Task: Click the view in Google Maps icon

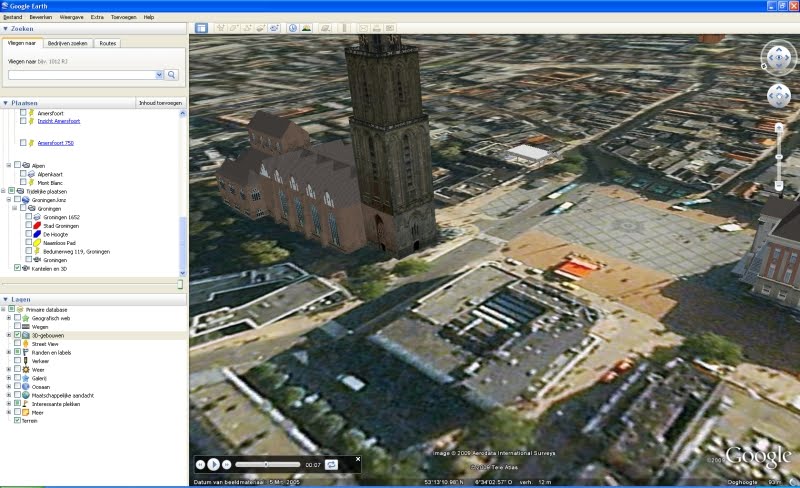Action: coord(390,28)
